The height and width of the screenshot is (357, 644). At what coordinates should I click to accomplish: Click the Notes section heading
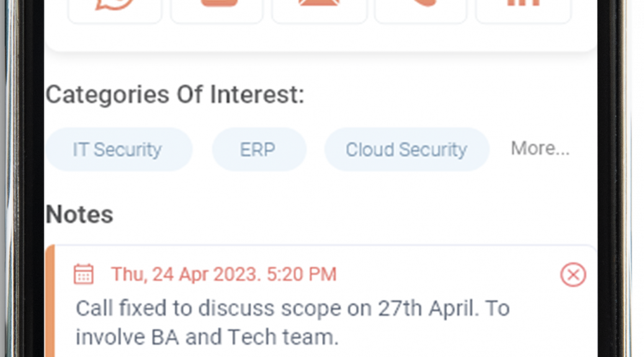(79, 214)
